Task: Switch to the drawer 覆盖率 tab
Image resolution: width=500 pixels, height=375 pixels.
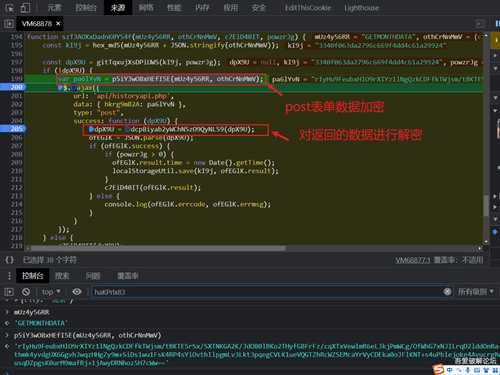Action: (127, 276)
